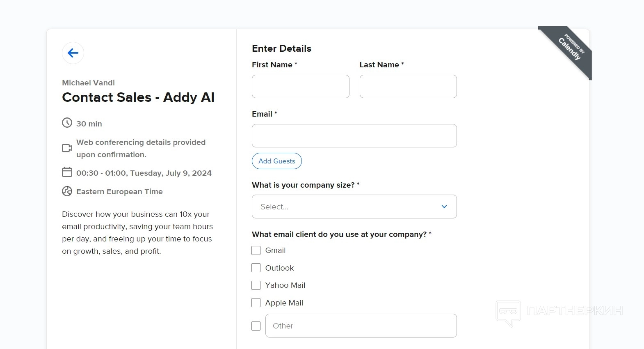Click the calendar icon beside the date

point(67,172)
